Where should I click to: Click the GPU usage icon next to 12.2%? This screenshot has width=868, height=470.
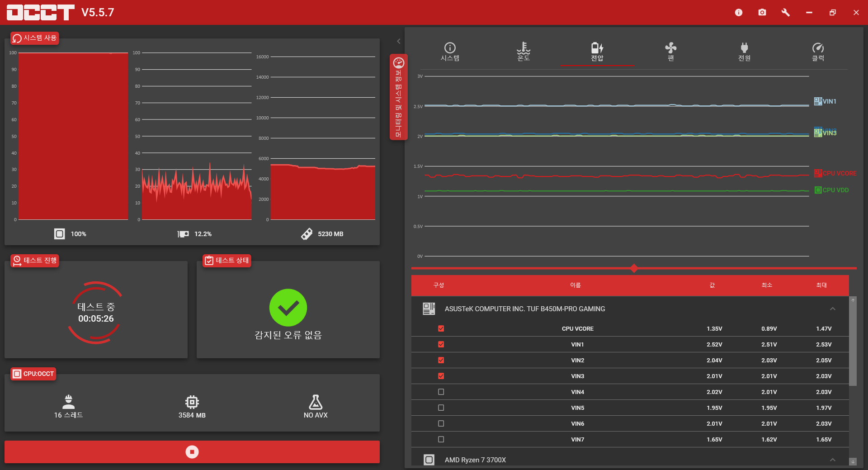(x=183, y=234)
